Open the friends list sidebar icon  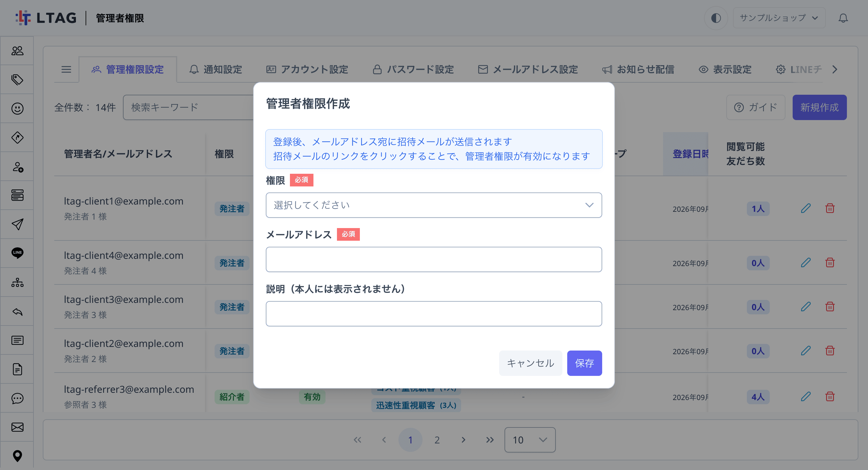[x=17, y=51]
